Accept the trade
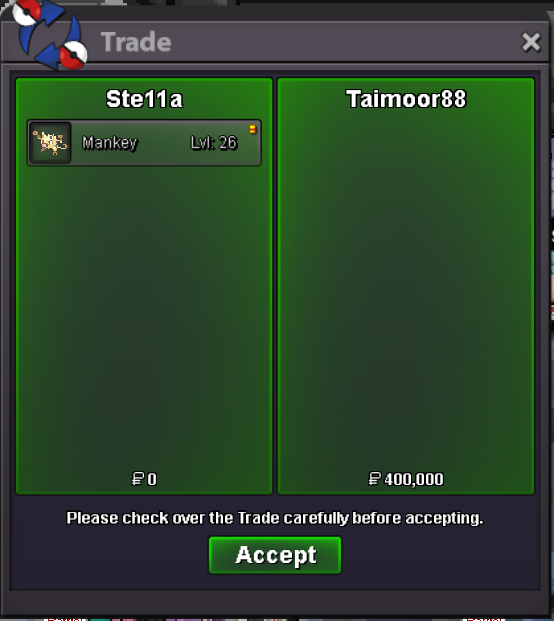Screen dimensions: 554x621 (x=275, y=555)
